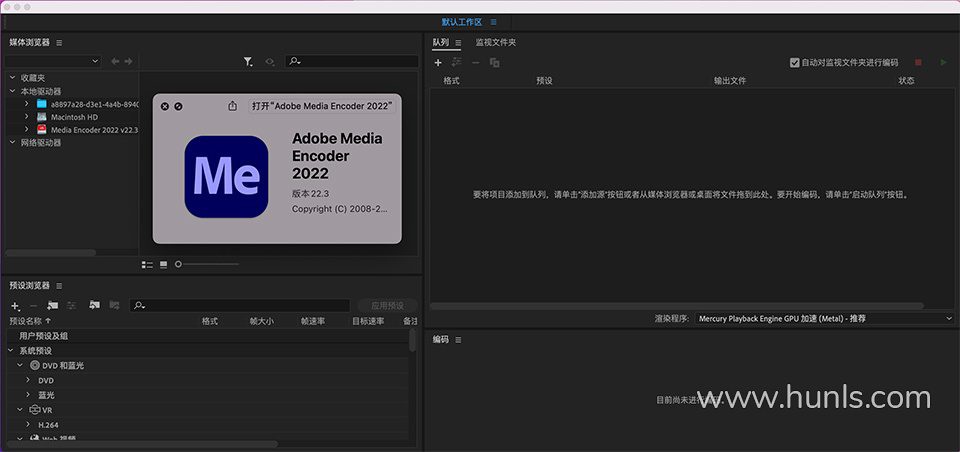Click the Quick Look share icon
Image resolution: width=960 pixels, height=452 pixels.
click(x=232, y=106)
